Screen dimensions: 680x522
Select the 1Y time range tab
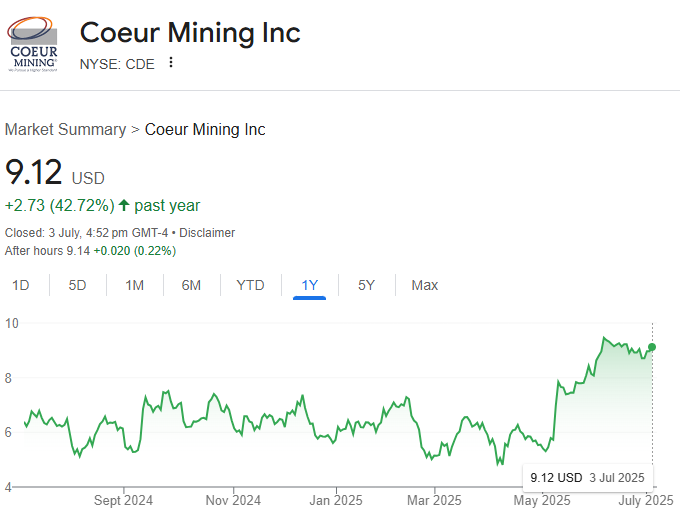[x=310, y=285]
